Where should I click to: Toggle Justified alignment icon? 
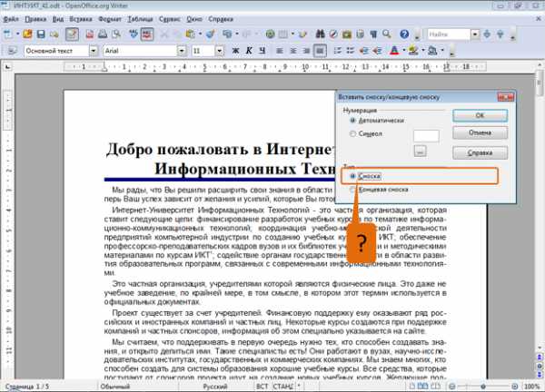[x=320, y=51]
